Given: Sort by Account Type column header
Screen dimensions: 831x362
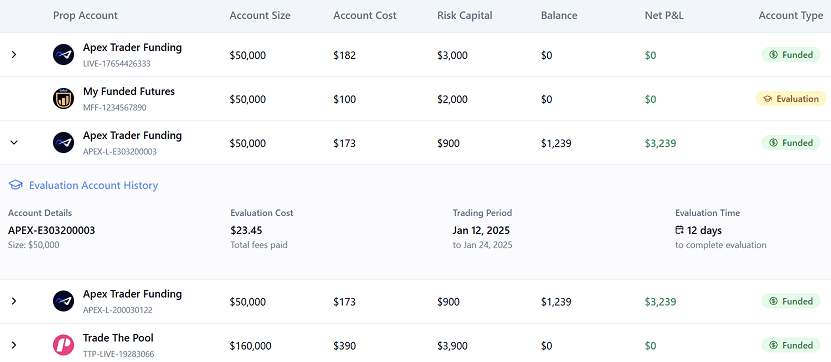Looking at the screenshot, I should click(x=791, y=16).
